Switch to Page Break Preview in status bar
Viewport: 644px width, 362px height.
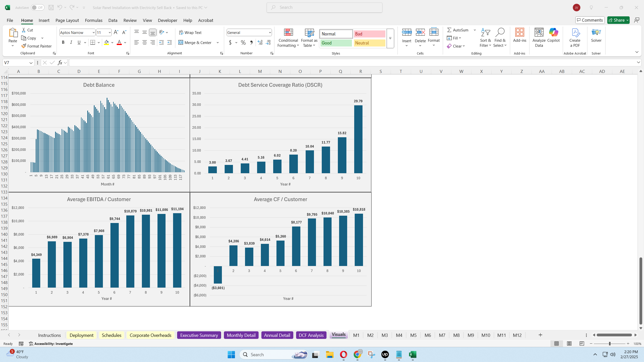(x=582, y=344)
